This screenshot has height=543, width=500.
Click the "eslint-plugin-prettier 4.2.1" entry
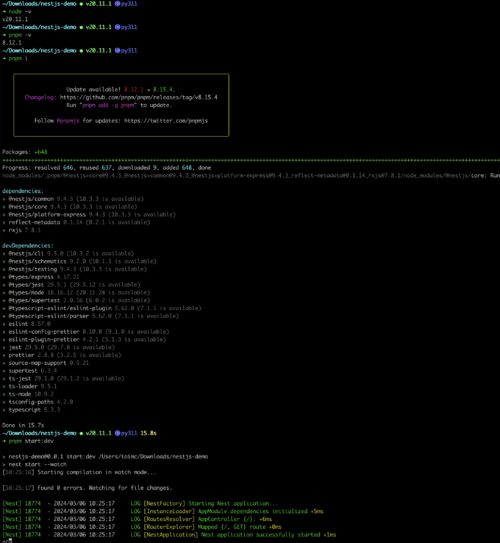(84, 340)
